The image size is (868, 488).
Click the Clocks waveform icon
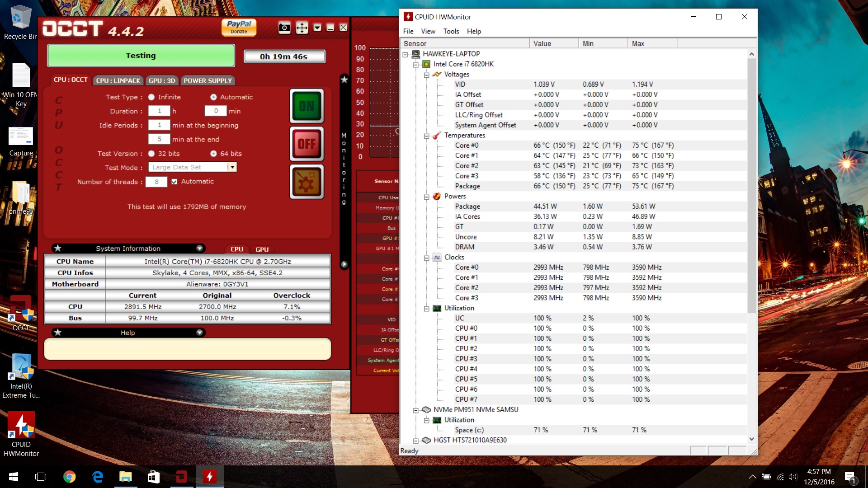437,257
